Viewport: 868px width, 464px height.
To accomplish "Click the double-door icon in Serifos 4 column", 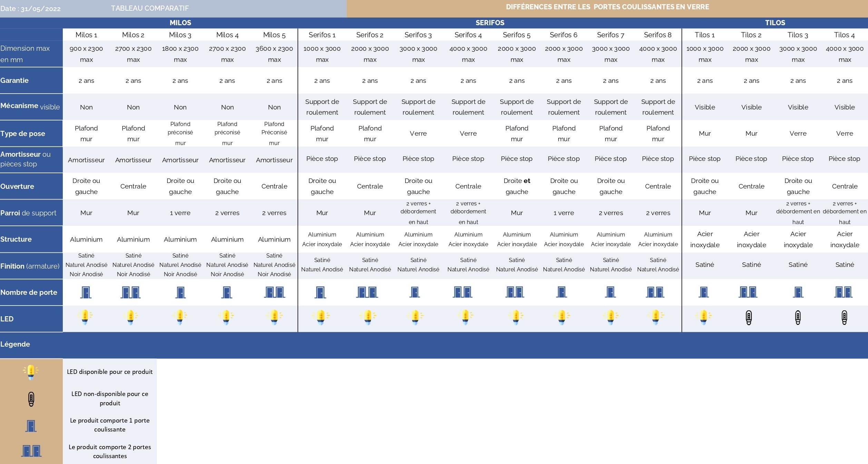I will coord(462,292).
